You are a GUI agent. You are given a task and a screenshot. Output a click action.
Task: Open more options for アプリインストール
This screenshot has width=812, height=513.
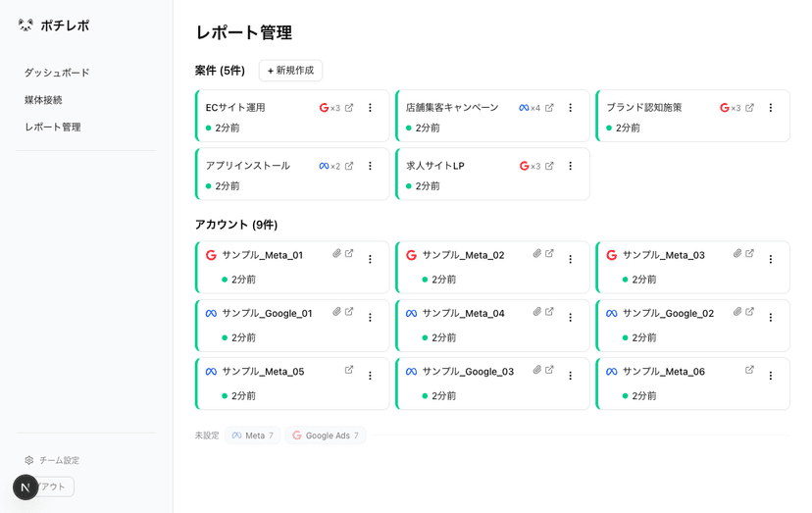click(370, 166)
